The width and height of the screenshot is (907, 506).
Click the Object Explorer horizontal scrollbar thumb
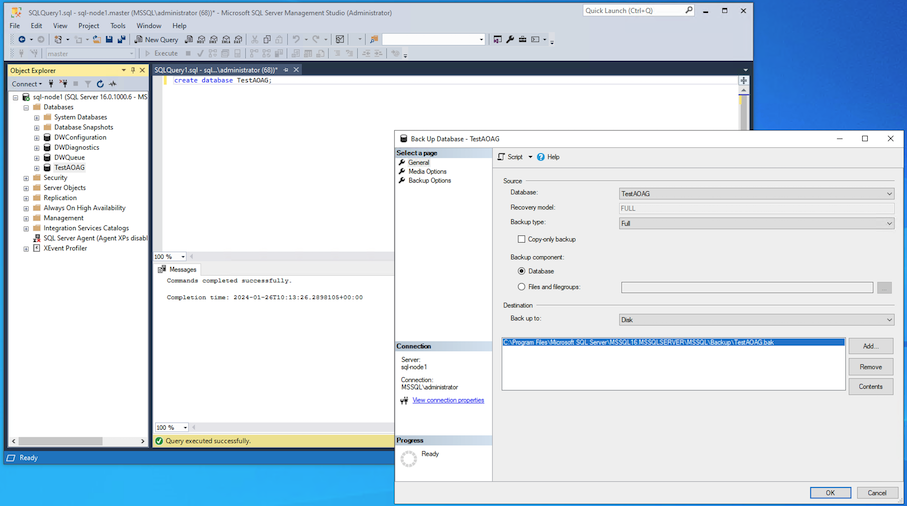(x=60, y=441)
